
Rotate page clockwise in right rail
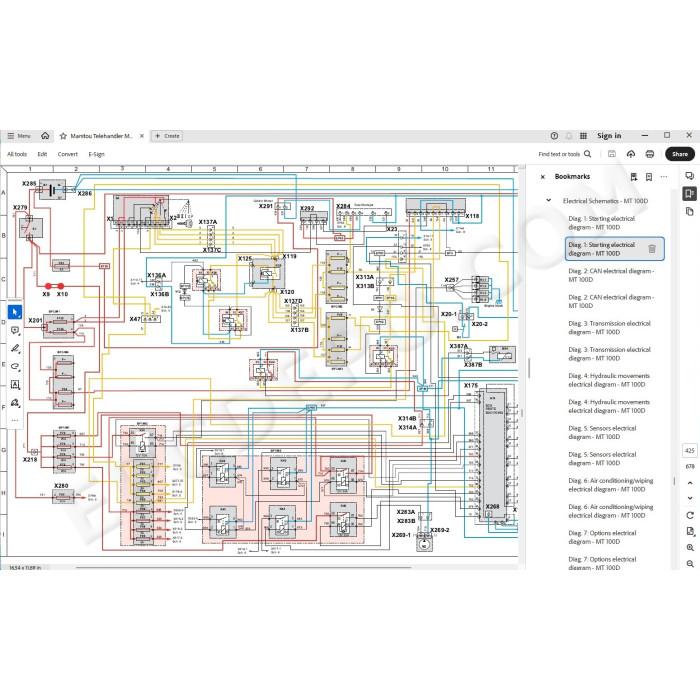pos(690,515)
